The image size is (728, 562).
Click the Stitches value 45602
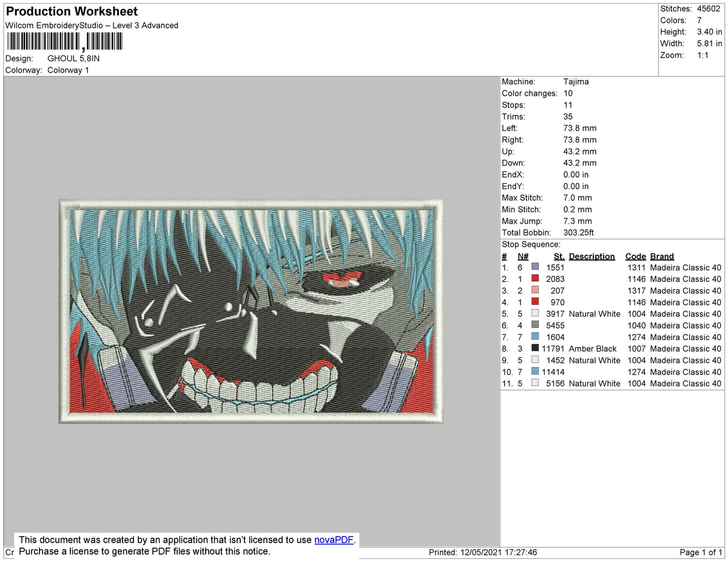click(708, 9)
